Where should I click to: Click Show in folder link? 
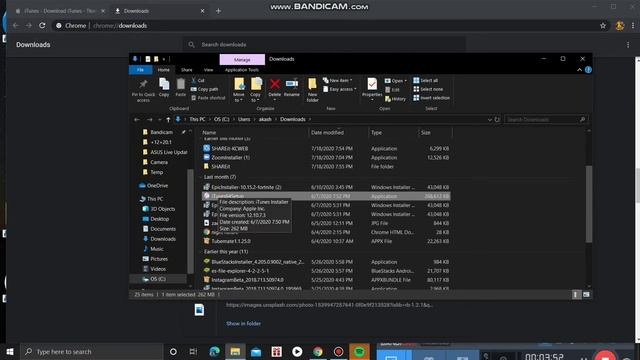pyautogui.click(x=243, y=323)
